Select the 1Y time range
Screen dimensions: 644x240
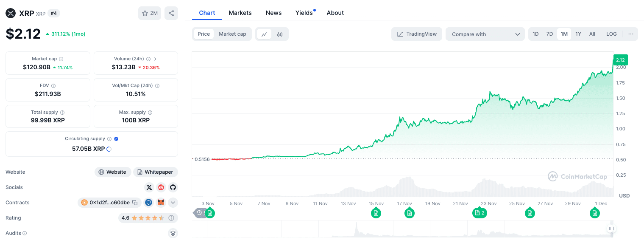tap(578, 34)
